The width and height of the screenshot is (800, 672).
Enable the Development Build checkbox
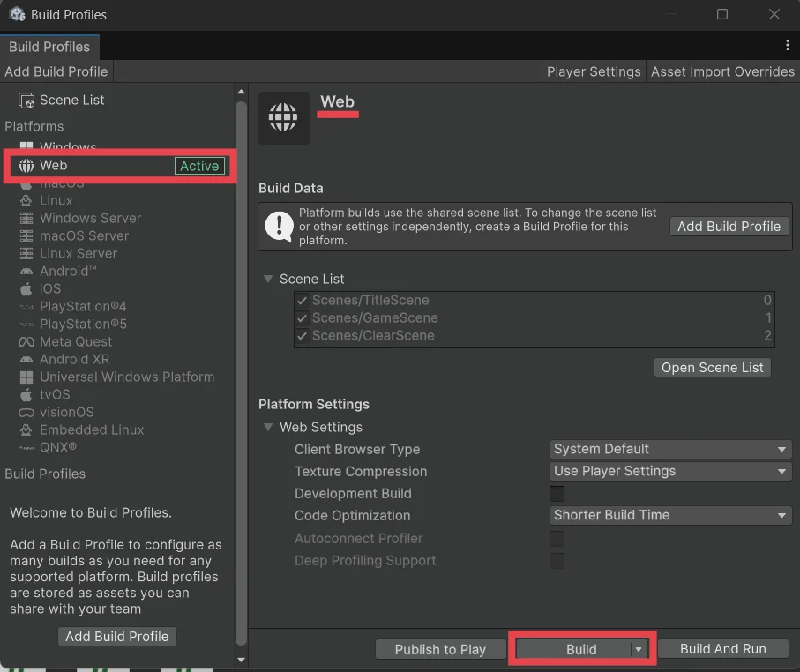pos(557,494)
